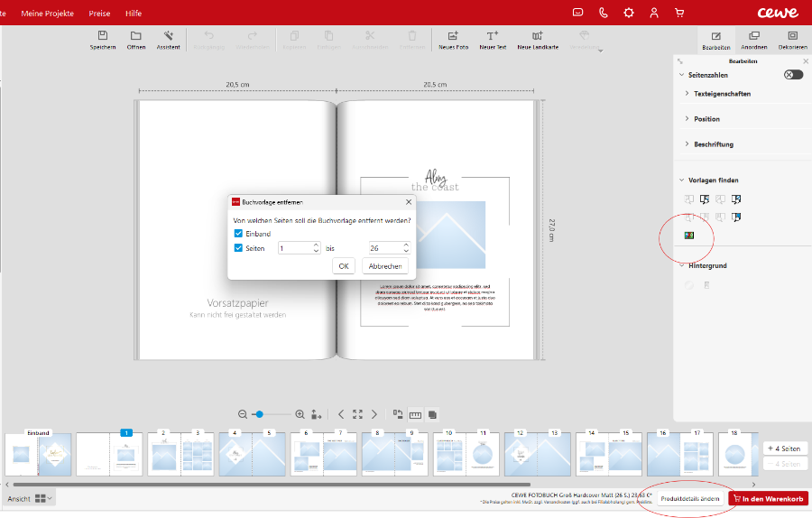Open the Preise menu
The height and width of the screenshot is (518, 812).
coord(99,14)
